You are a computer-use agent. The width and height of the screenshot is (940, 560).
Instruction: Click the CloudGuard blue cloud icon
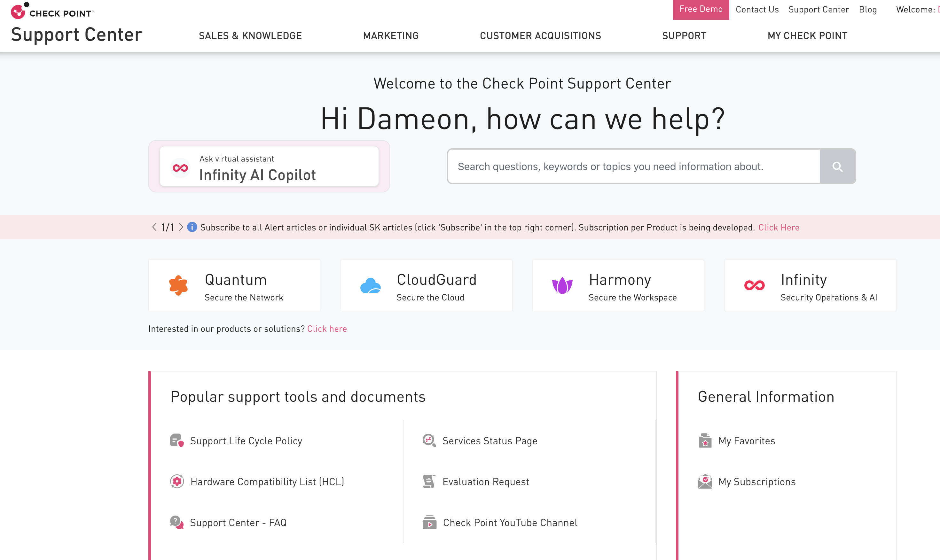[x=370, y=286]
